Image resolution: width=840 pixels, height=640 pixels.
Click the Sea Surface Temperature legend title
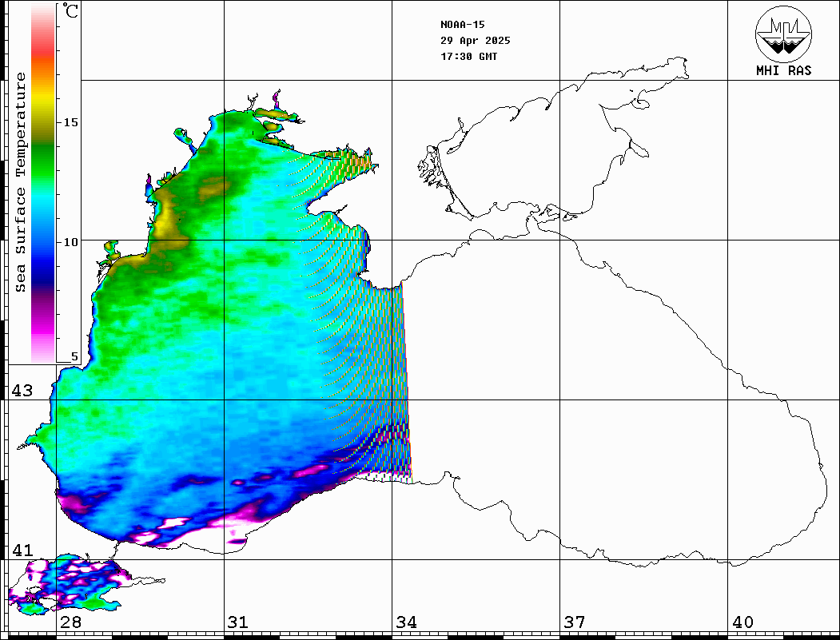[20, 182]
